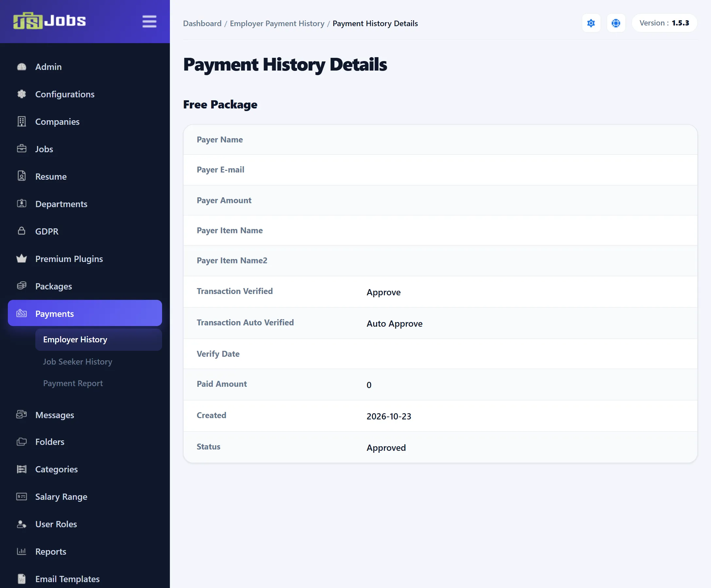Click the Premium Plugins crown icon
This screenshot has width=711, height=588.
22,259
